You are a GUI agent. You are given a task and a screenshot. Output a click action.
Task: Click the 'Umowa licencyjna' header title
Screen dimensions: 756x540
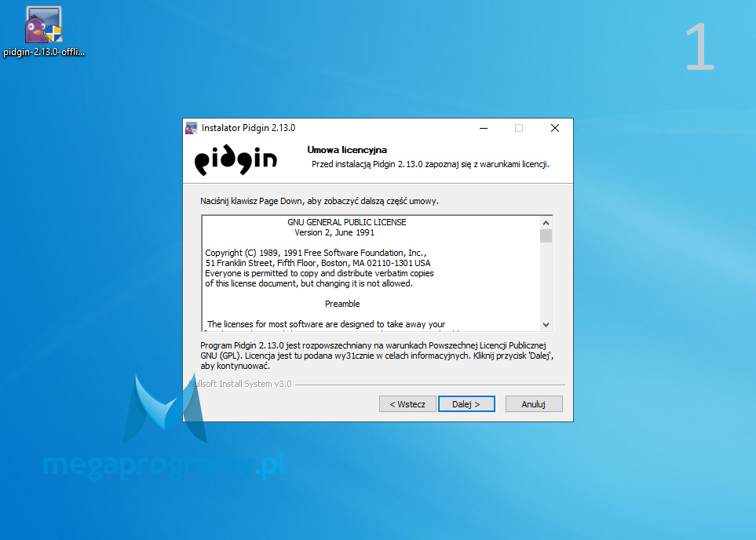347,150
